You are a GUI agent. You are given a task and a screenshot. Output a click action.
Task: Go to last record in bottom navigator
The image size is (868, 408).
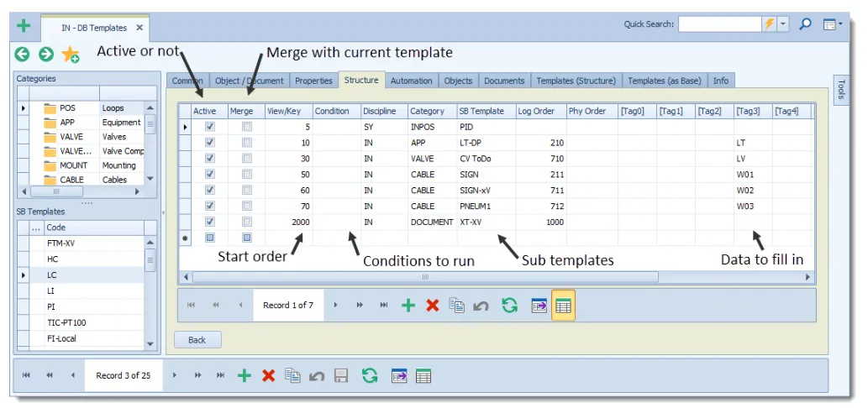220,375
